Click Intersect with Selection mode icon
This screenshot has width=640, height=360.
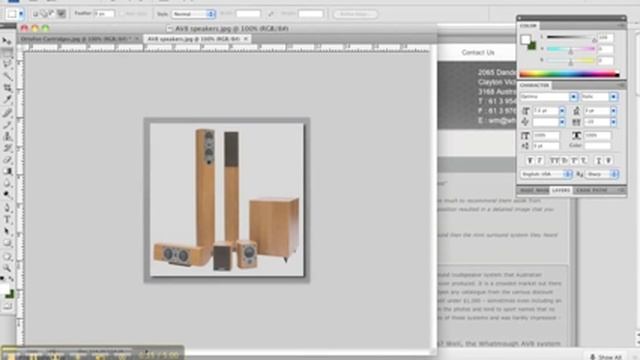[x=61, y=14]
